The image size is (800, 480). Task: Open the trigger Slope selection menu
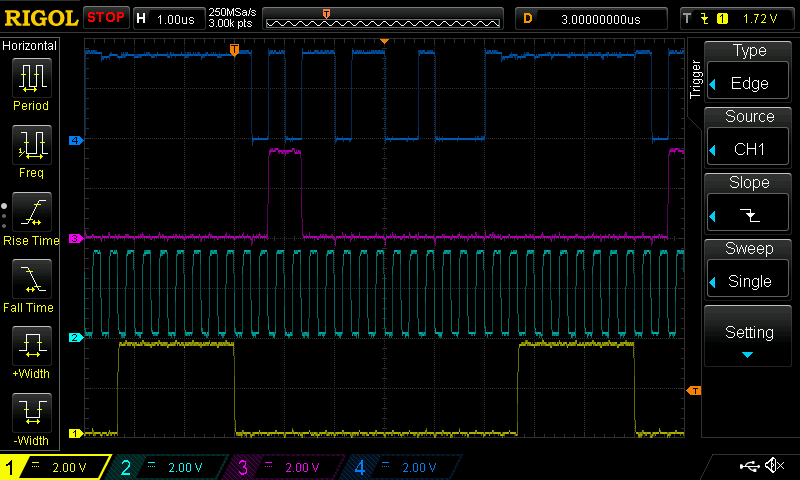tap(748, 203)
